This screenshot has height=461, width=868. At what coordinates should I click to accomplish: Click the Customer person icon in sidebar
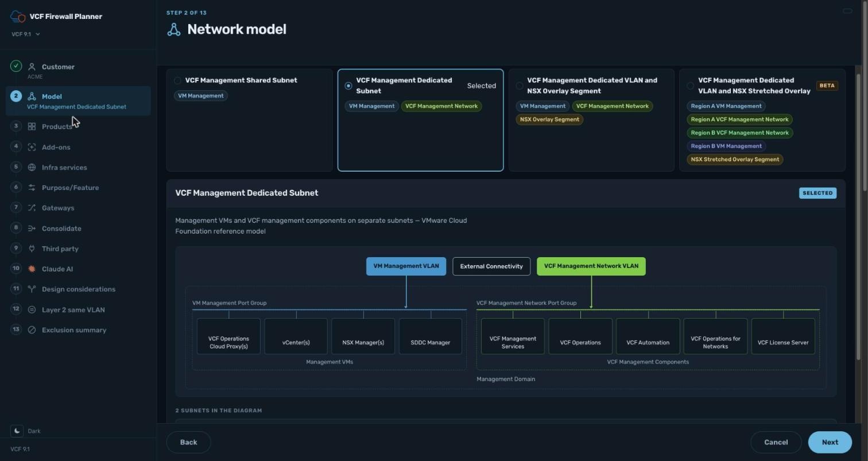click(32, 67)
